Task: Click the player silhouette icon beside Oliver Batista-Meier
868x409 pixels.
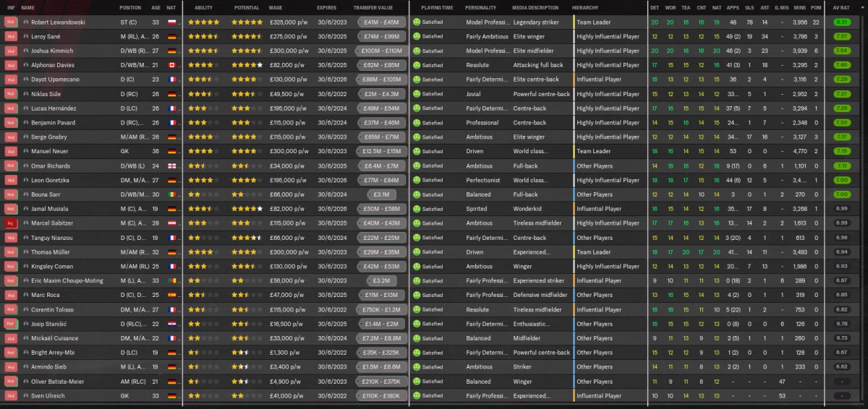Action: coord(26,382)
